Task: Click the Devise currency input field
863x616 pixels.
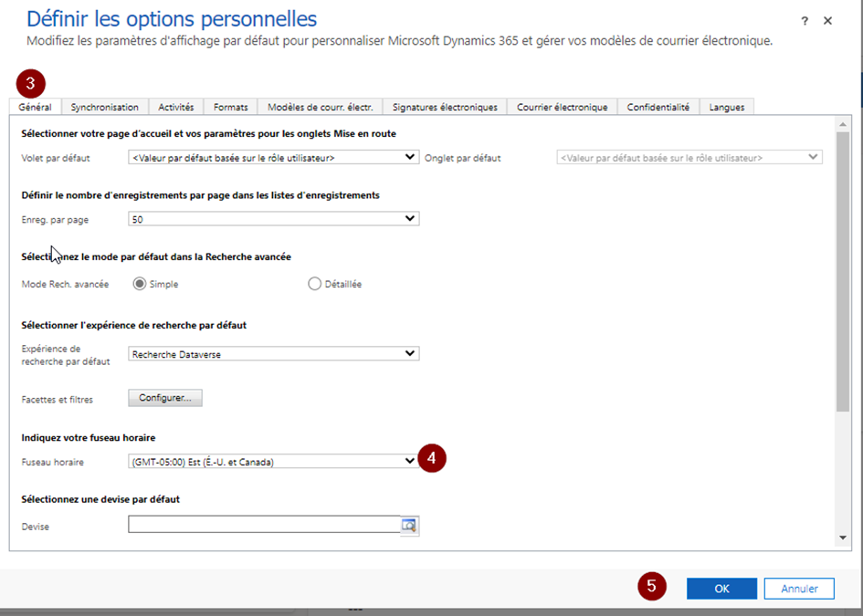Action: point(263,525)
